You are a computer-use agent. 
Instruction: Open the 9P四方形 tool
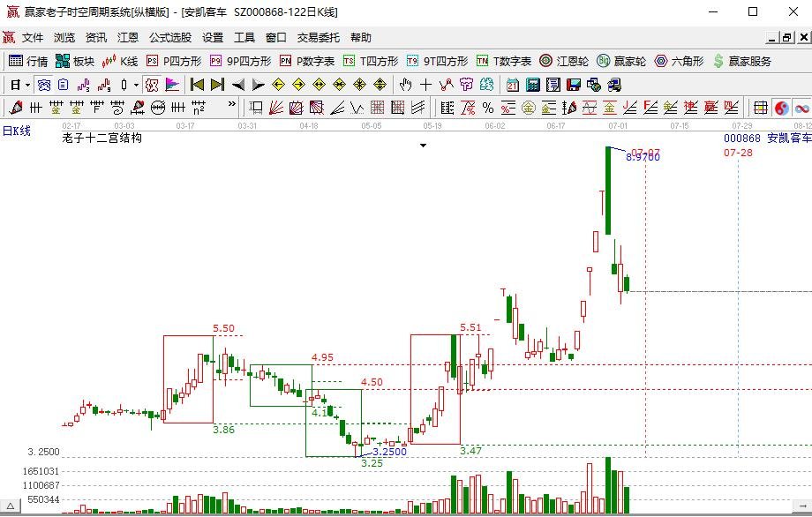pos(240,61)
